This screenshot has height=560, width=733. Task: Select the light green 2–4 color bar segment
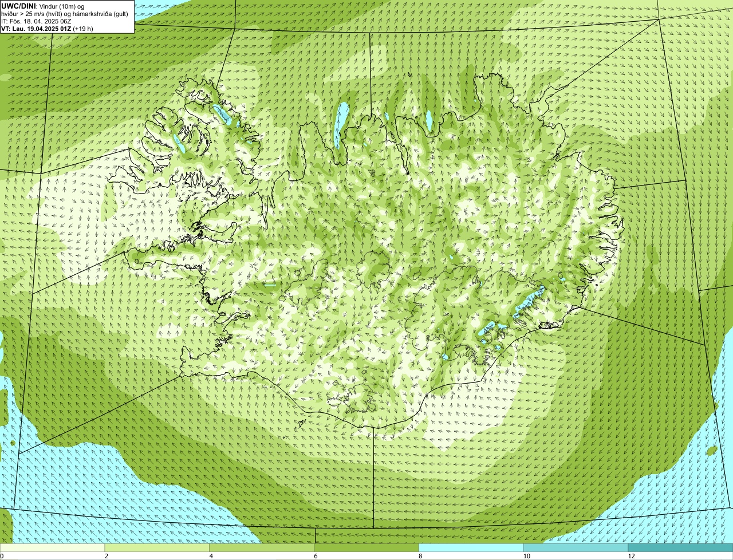157,547
